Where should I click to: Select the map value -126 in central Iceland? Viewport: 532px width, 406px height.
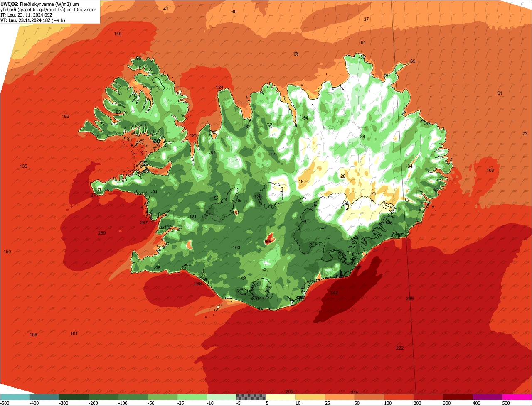point(258,196)
